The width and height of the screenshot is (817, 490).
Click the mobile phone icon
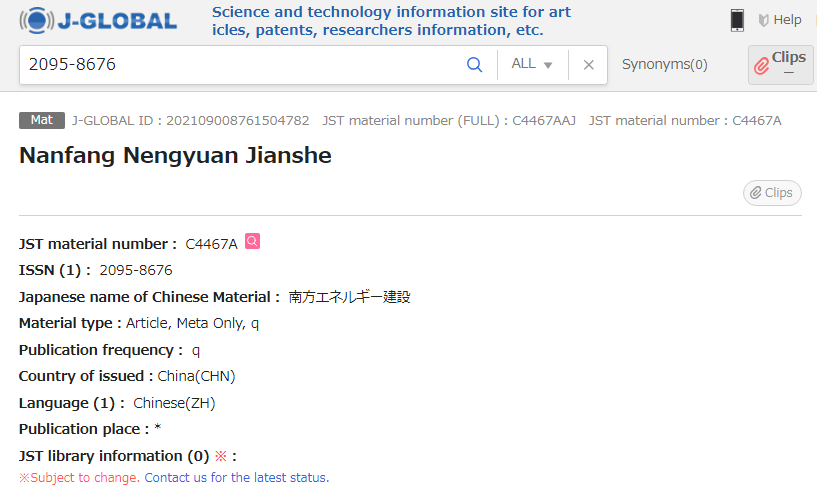pyautogui.click(x=737, y=20)
